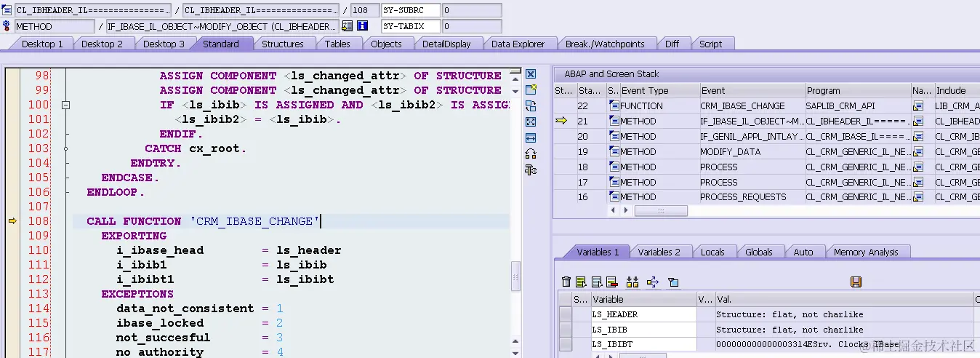The width and height of the screenshot is (980, 358).
Task: Open the Break./Watchpoints tab
Action: (x=605, y=44)
